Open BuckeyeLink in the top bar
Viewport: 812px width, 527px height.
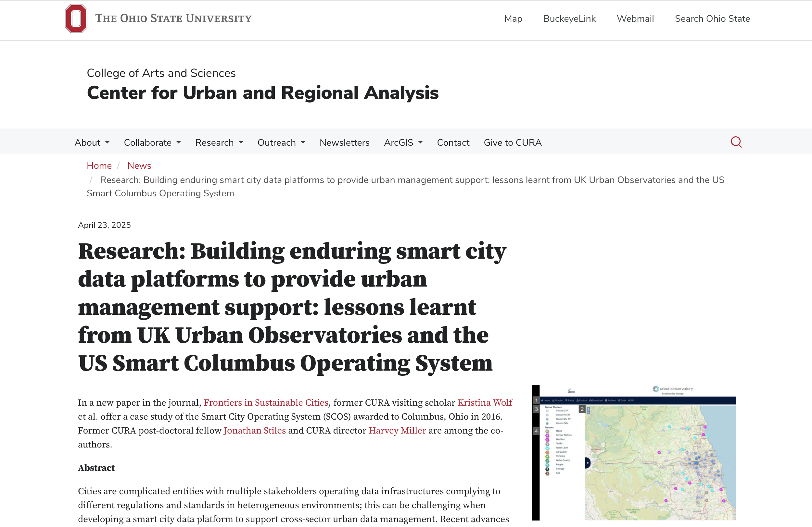569,19
